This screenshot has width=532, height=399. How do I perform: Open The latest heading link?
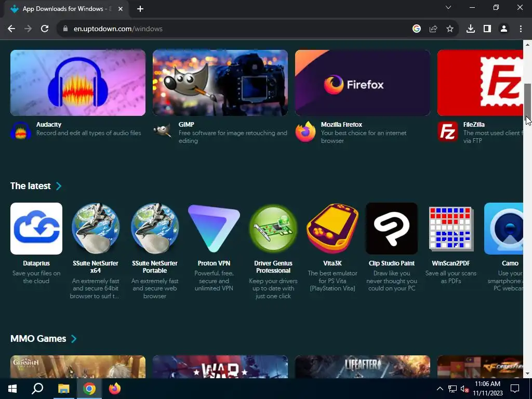pos(31,186)
